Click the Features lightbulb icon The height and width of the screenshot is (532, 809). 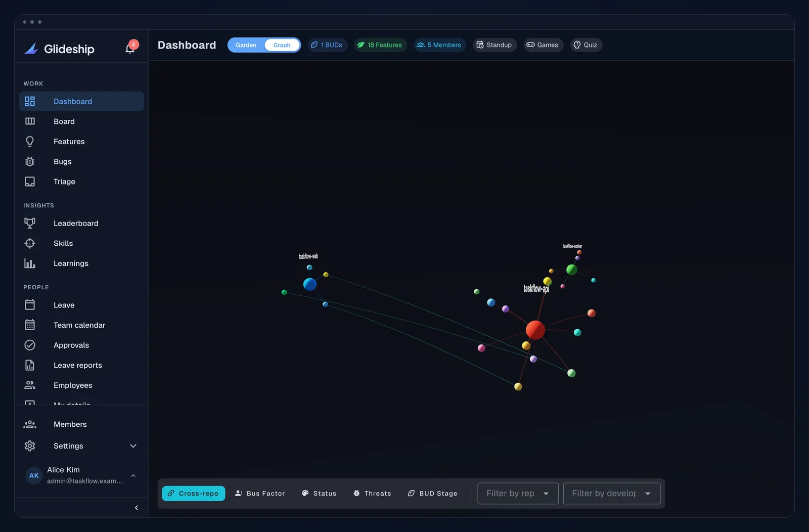point(30,142)
